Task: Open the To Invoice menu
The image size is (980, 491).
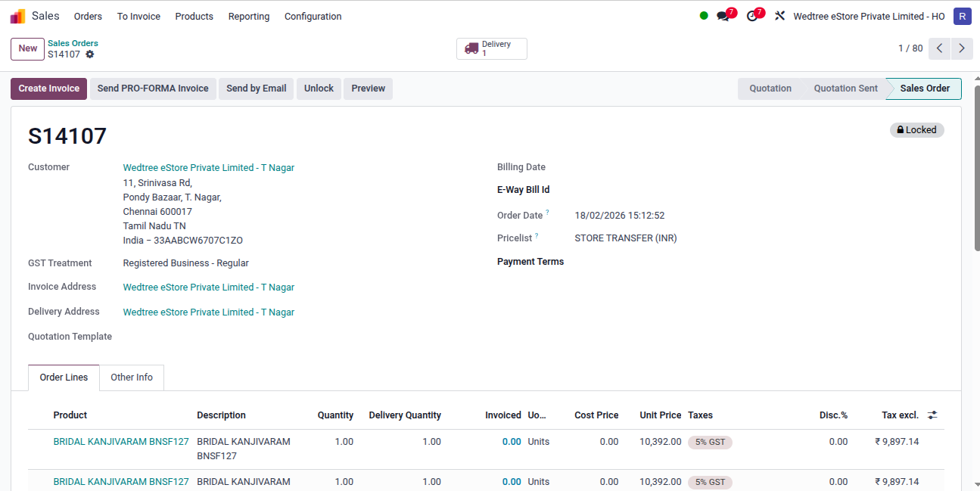Action: 138,16
